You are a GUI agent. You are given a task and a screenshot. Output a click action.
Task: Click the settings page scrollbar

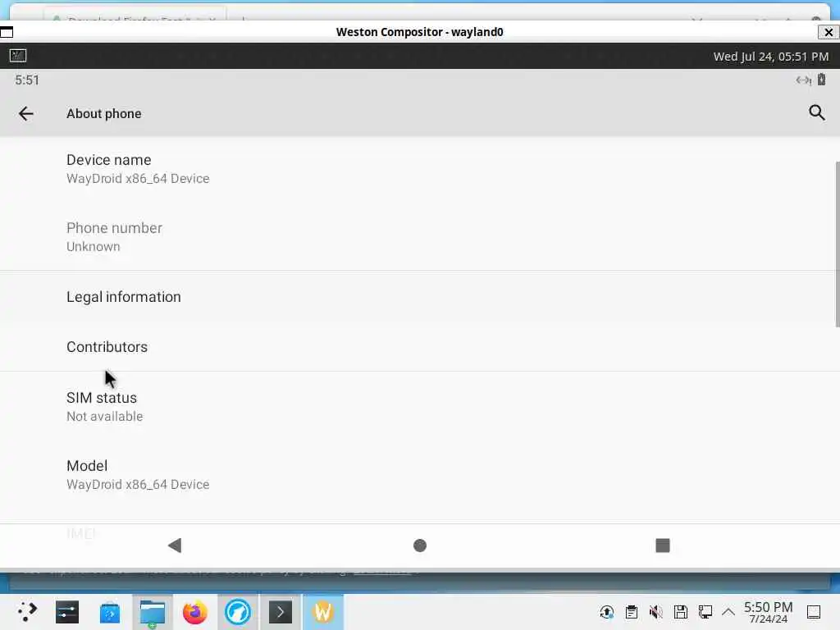pos(838,244)
